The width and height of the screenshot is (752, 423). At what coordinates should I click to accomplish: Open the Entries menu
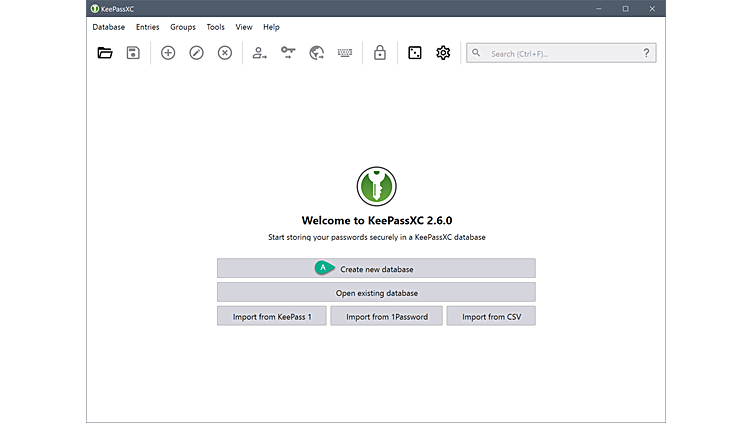coord(148,27)
